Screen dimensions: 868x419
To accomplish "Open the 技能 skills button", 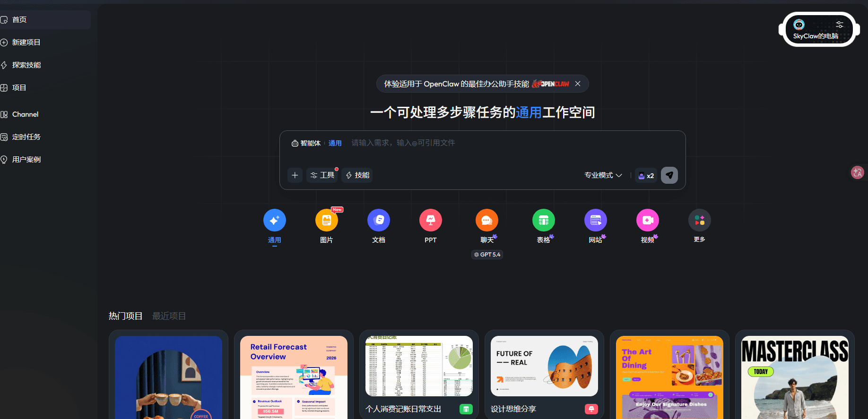I will click(357, 175).
